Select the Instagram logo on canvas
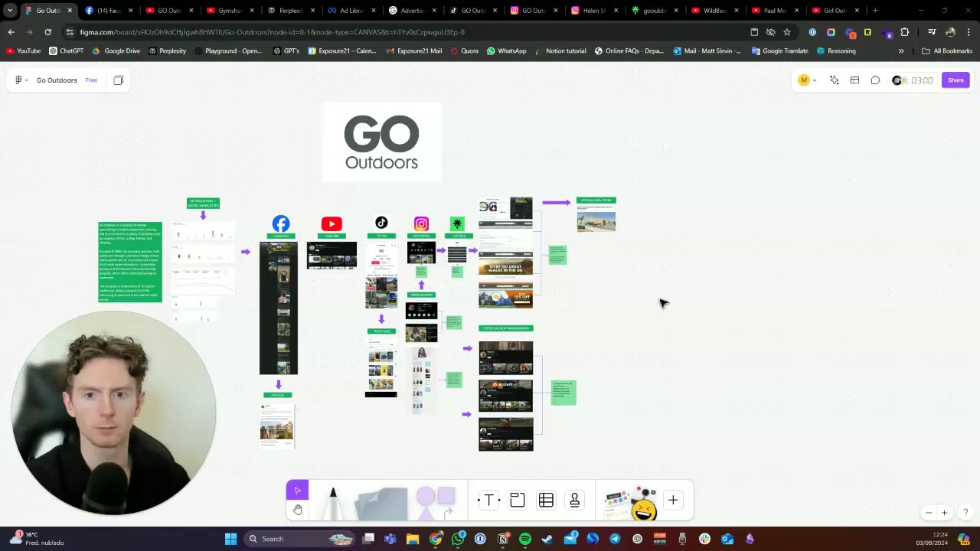Image resolution: width=980 pixels, height=551 pixels. (x=421, y=223)
